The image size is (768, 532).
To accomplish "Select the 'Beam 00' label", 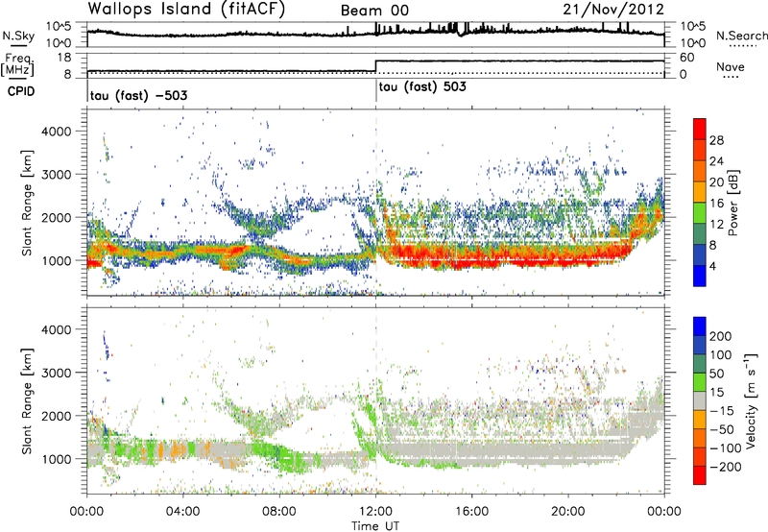I will (374, 11).
